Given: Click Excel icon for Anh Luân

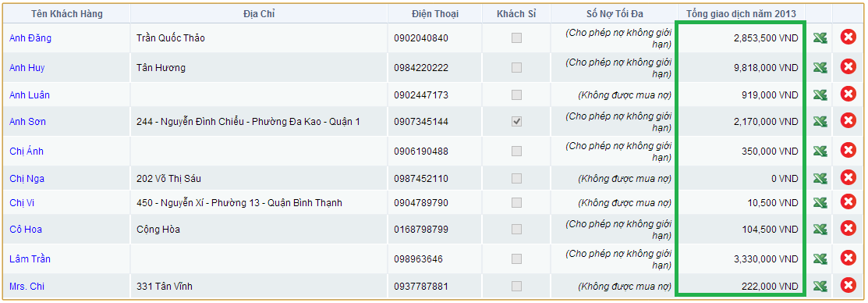Looking at the screenshot, I should pyautogui.click(x=820, y=94).
